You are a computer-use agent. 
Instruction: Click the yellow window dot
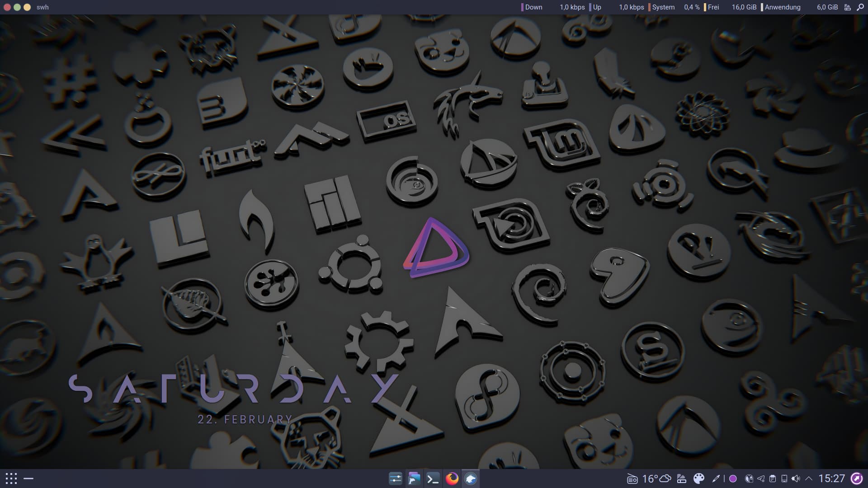click(x=27, y=7)
